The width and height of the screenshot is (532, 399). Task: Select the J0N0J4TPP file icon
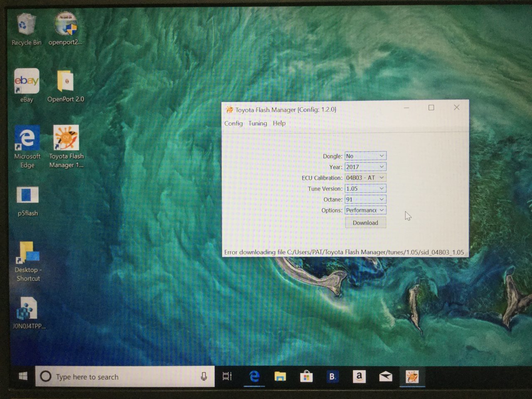(x=28, y=313)
